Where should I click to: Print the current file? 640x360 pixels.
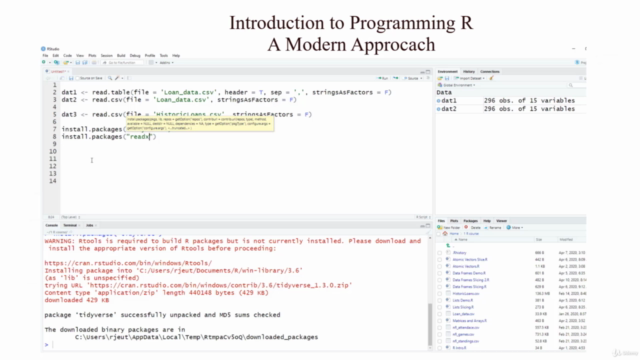tap(94, 62)
